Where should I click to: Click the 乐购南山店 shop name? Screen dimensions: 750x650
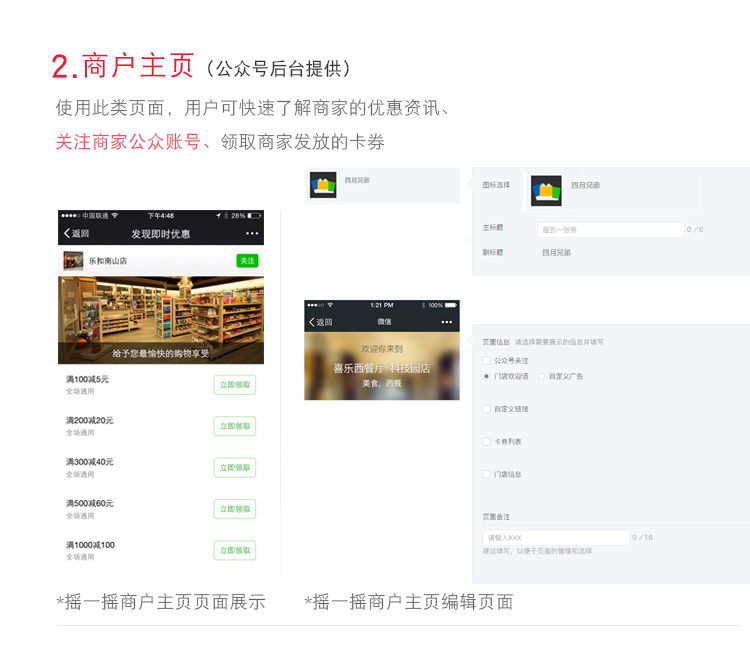click(108, 261)
